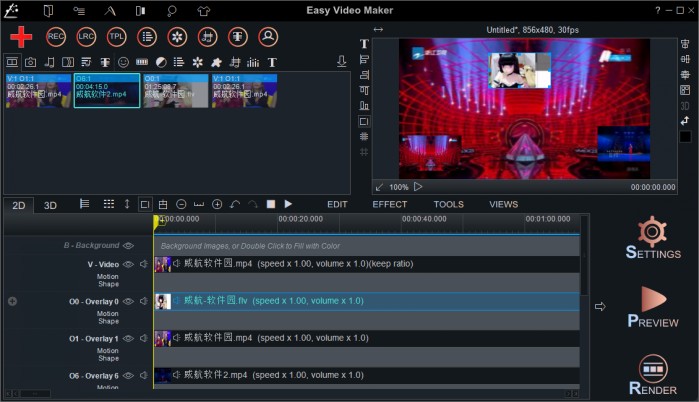Screen dimensions: 699x402
Task: Click the 00:00:20.000 mark on time ruler
Action: (300, 219)
